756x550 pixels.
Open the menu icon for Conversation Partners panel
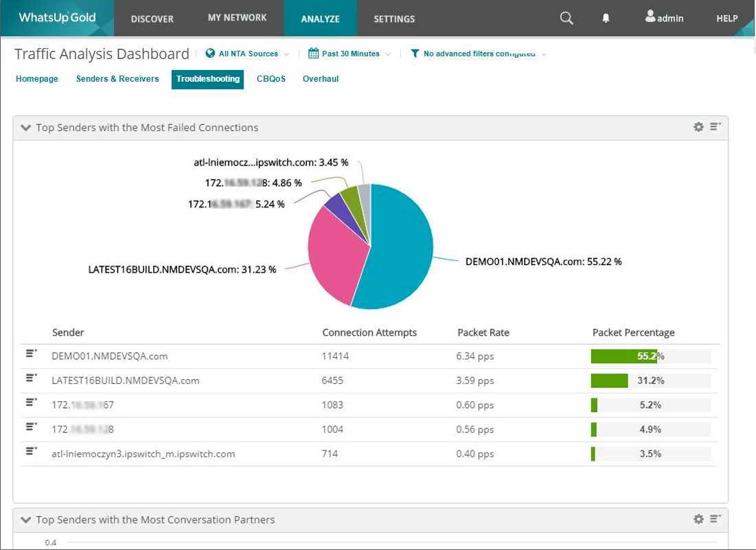715,519
